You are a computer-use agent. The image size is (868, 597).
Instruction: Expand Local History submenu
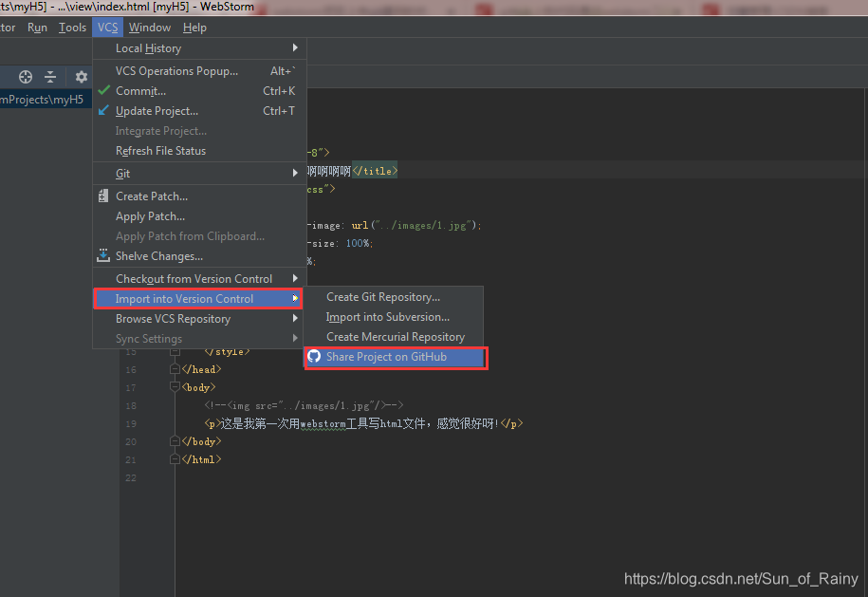[x=199, y=48]
